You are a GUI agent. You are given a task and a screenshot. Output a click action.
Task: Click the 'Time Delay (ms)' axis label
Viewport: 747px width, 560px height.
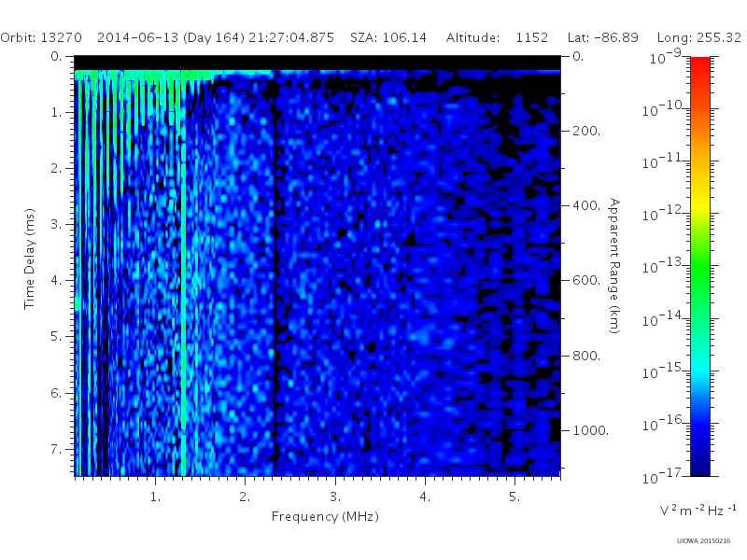tap(30, 259)
